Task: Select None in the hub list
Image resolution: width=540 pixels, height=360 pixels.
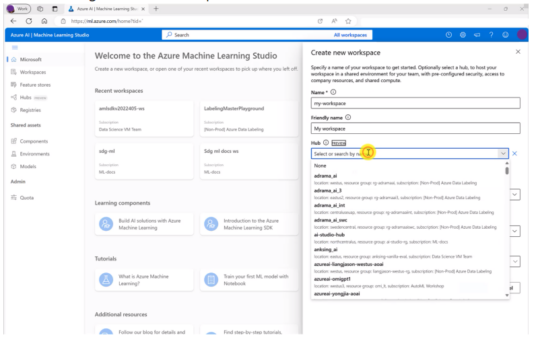Action: [x=408, y=166]
